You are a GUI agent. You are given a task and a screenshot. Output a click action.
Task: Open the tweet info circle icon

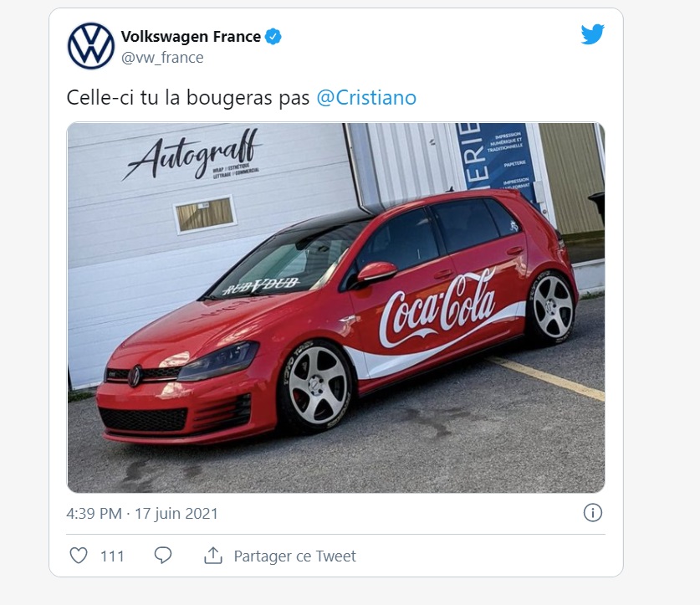coord(592,513)
